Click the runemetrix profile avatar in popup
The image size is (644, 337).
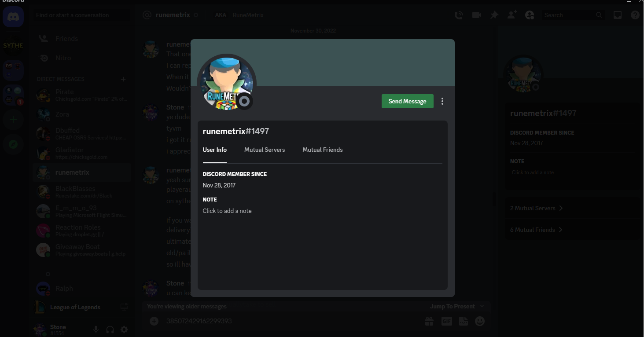pos(227,84)
